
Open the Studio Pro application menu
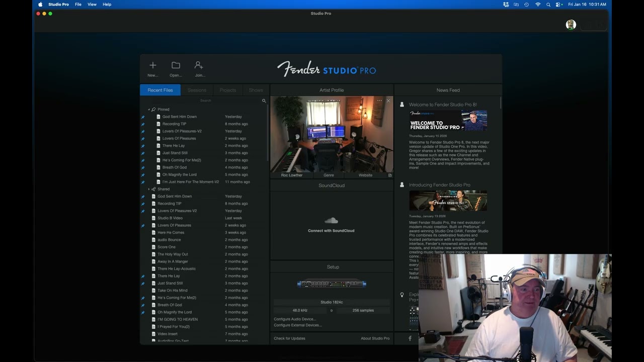pos(58,5)
